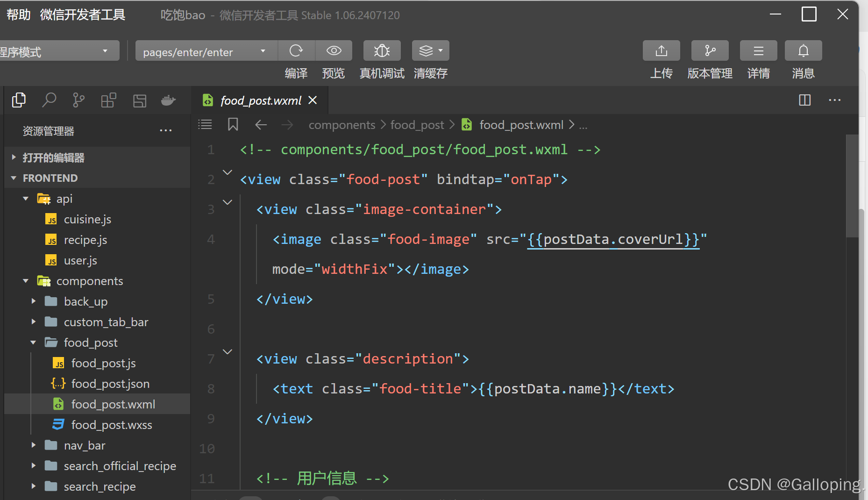Click the compile refresh icon
868x500 pixels.
[x=296, y=50]
